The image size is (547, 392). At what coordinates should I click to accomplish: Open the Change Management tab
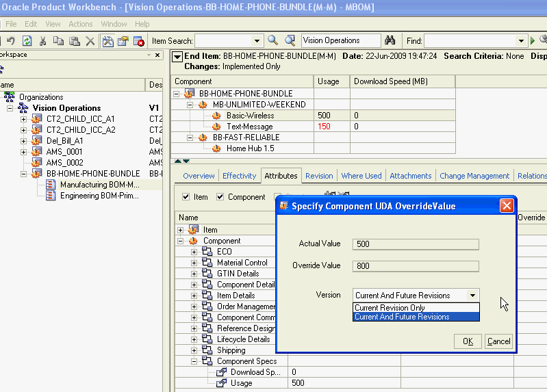474,176
